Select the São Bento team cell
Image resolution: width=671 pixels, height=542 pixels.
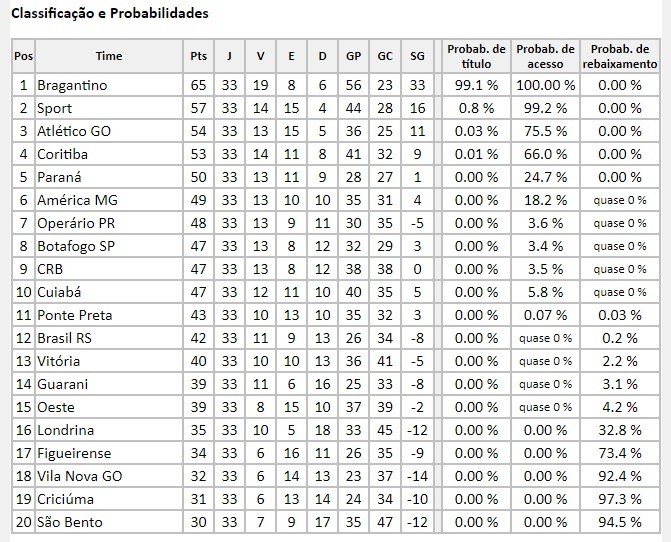coord(109,522)
